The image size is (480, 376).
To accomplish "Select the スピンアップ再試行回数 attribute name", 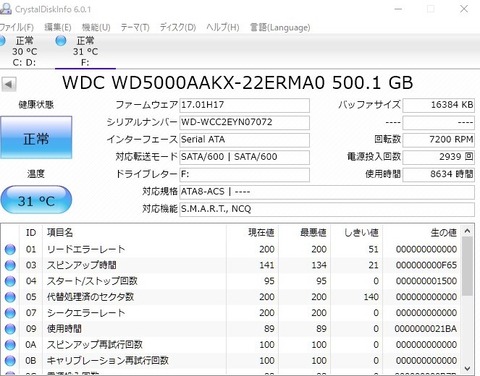I will 95,345.
